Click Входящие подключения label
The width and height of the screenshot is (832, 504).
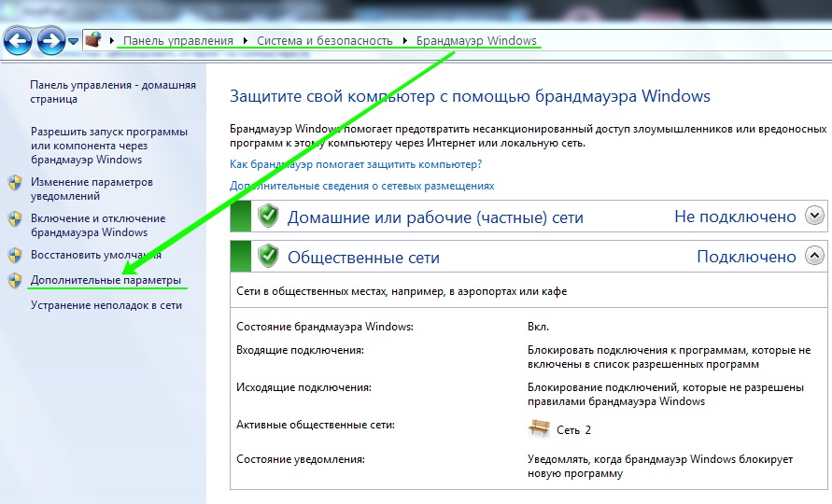[301, 350]
